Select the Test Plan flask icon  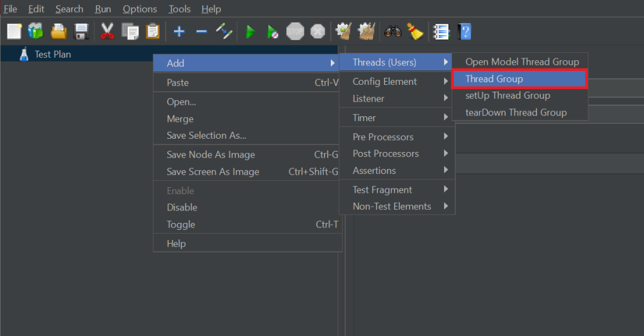click(x=25, y=54)
